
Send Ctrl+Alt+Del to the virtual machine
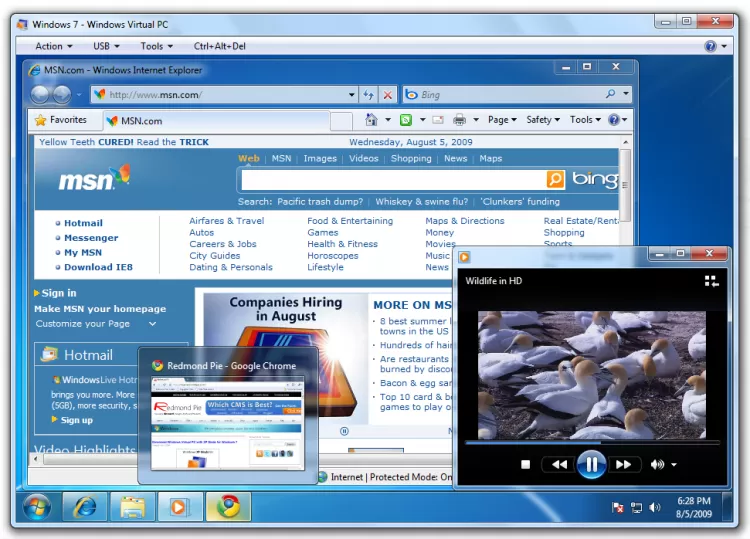220,46
